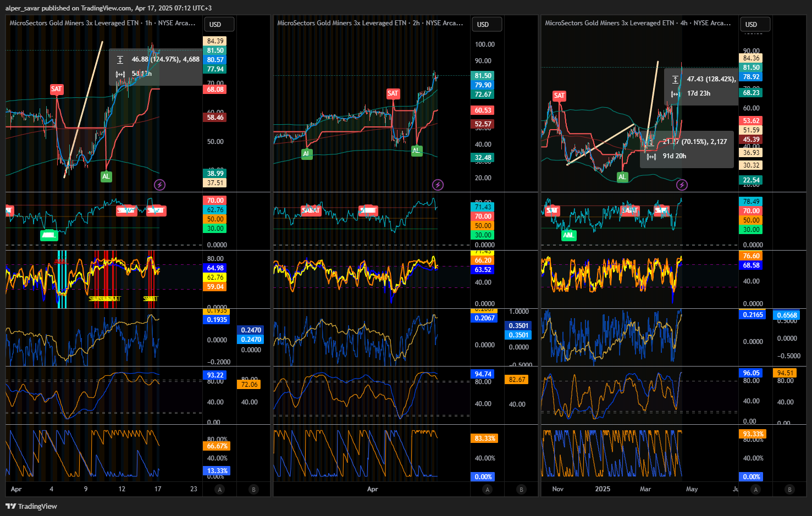
Task: Open the USD currency selector on 2h chart
Action: (x=487, y=24)
